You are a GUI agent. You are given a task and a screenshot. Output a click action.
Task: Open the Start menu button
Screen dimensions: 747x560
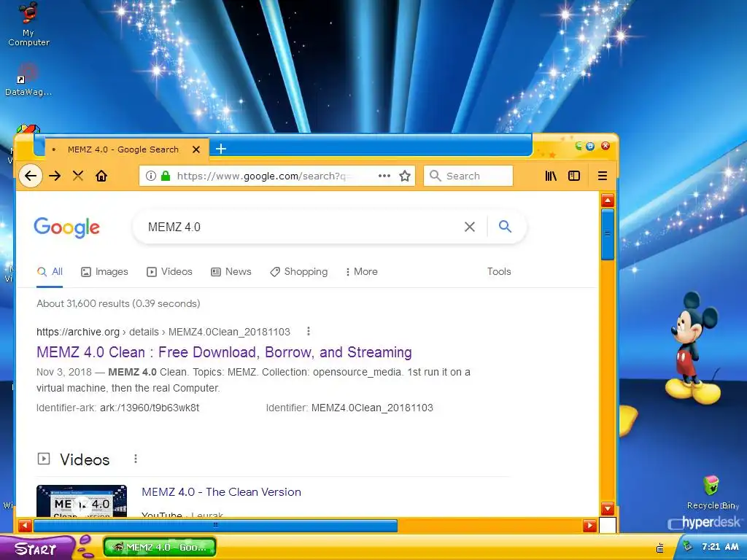[36, 548]
